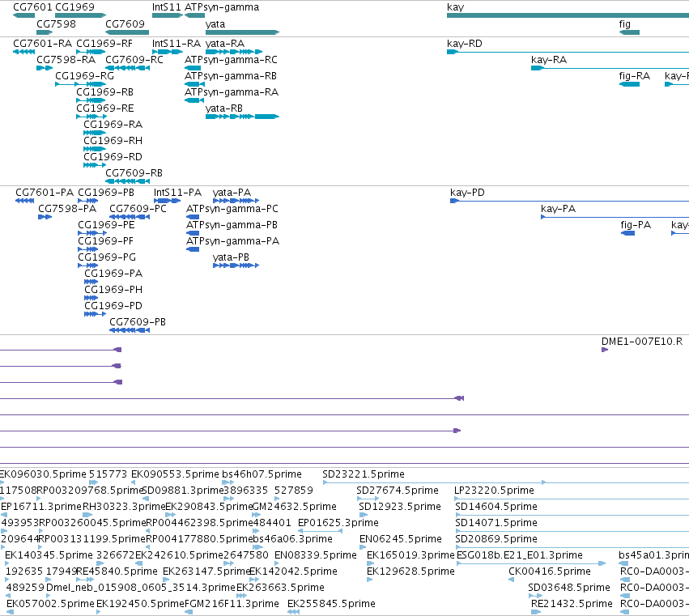Click the SD03648.5prime EST label
689x616 pixels.
(569, 588)
